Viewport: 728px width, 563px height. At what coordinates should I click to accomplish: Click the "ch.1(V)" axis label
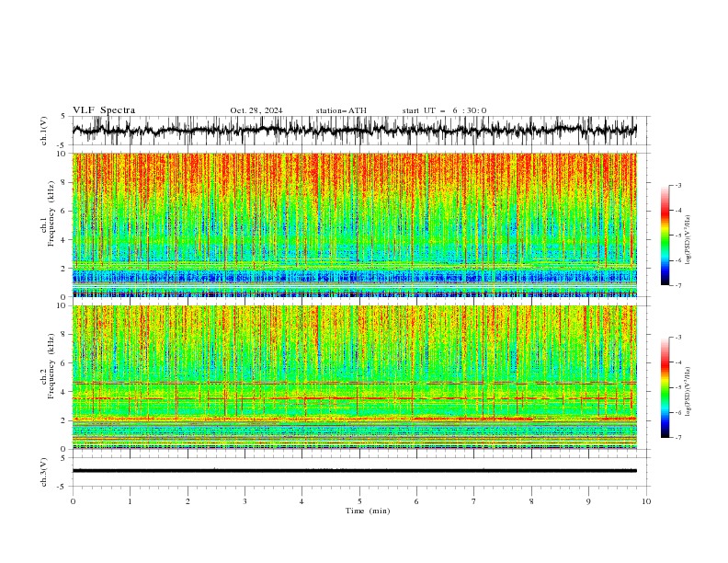44,131
